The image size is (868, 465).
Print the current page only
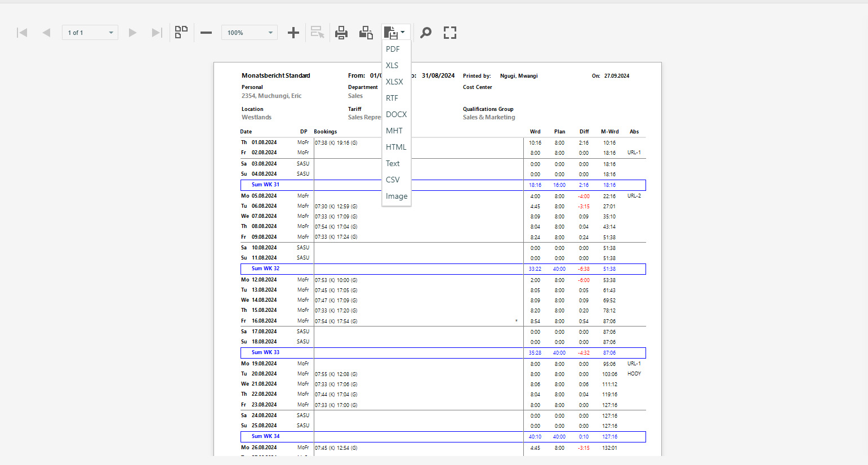click(366, 33)
